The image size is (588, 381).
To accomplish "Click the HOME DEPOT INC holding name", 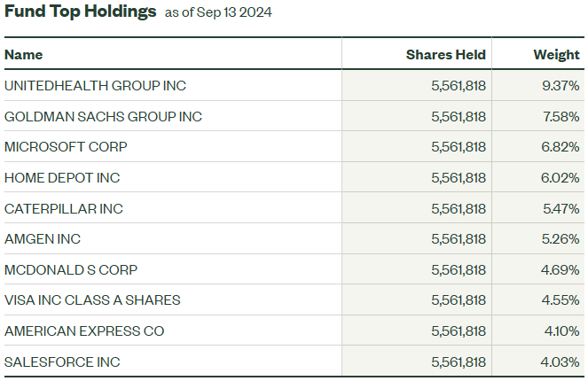I will pos(62,178).
